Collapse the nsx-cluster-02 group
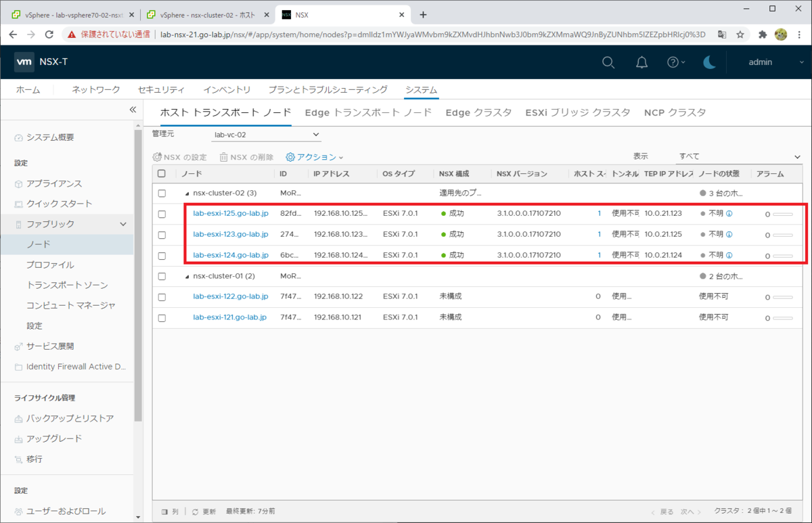812x523 pixels. click(x=187, y=194)
